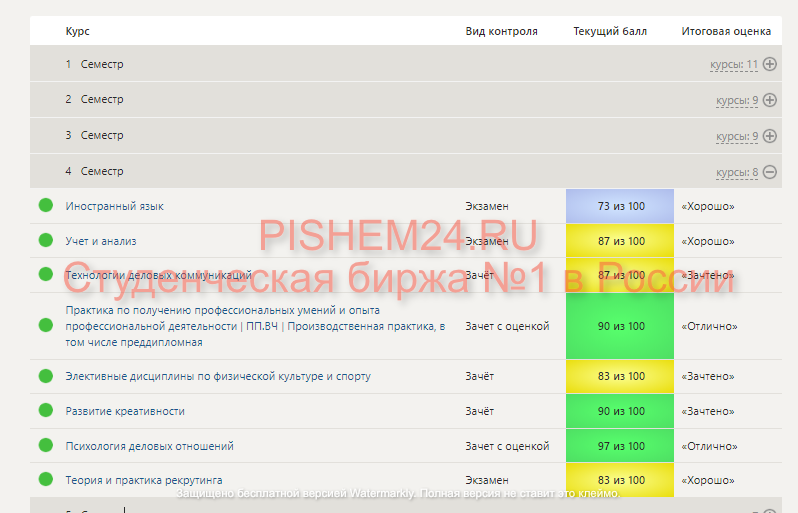This screenshot has width=798, height=513.
Task: Click green dot beside Теория и практика рекрутинга
Action: (x=45, y=480)
